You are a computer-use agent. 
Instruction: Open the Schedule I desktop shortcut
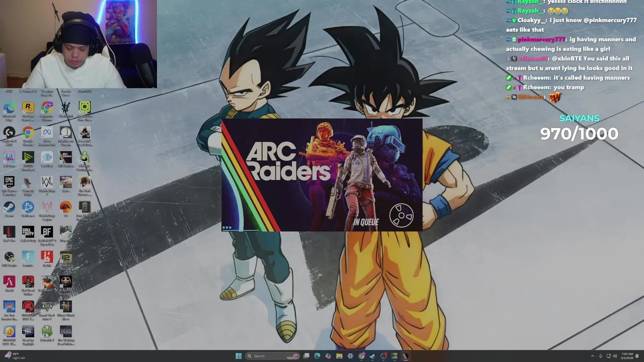[47, 334]
